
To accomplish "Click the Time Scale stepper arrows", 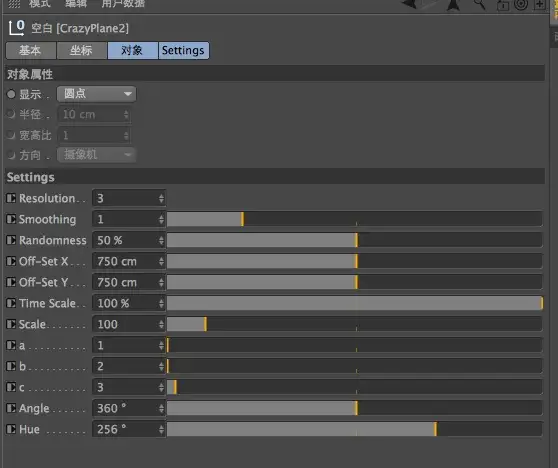I will coord(161,303).
